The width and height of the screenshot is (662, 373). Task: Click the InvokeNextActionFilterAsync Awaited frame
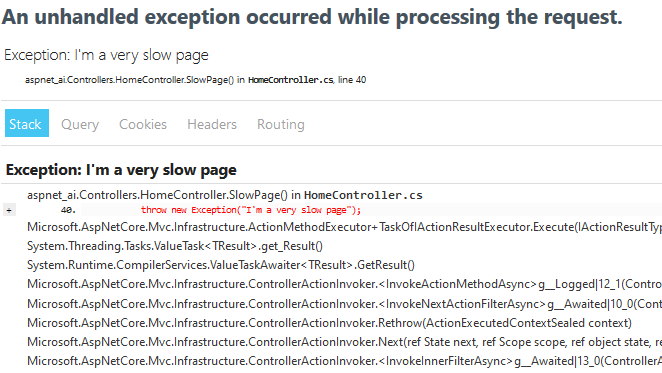tap(344, 304)
